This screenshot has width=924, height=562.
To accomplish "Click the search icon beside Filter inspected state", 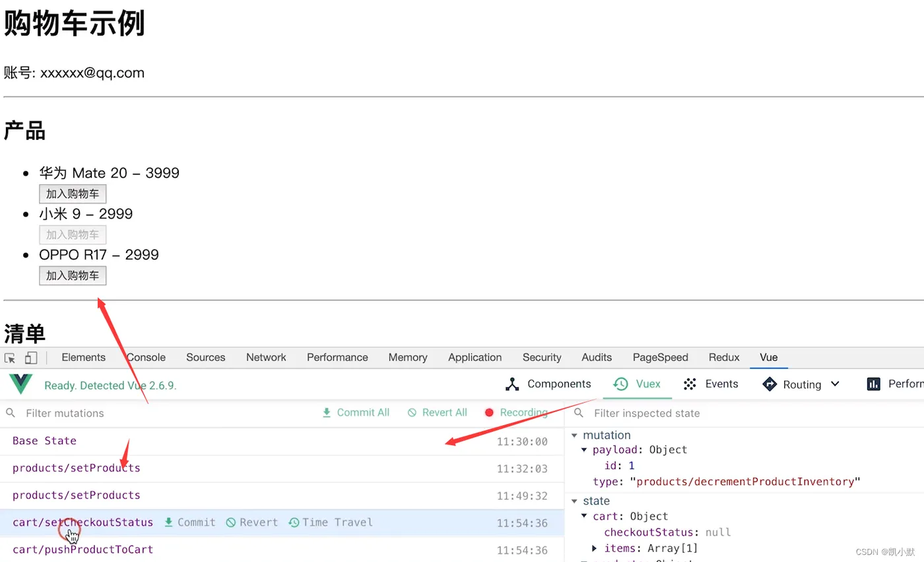I will [x=579, y=413].
